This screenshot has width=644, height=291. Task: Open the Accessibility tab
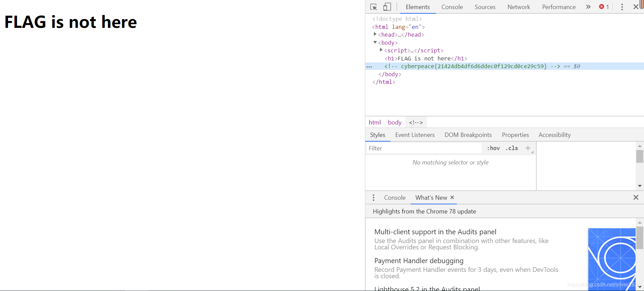point(554,135)
